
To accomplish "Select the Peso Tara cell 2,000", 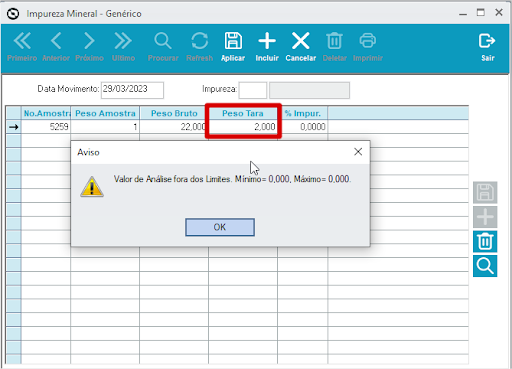I will [x=243, y=127].
